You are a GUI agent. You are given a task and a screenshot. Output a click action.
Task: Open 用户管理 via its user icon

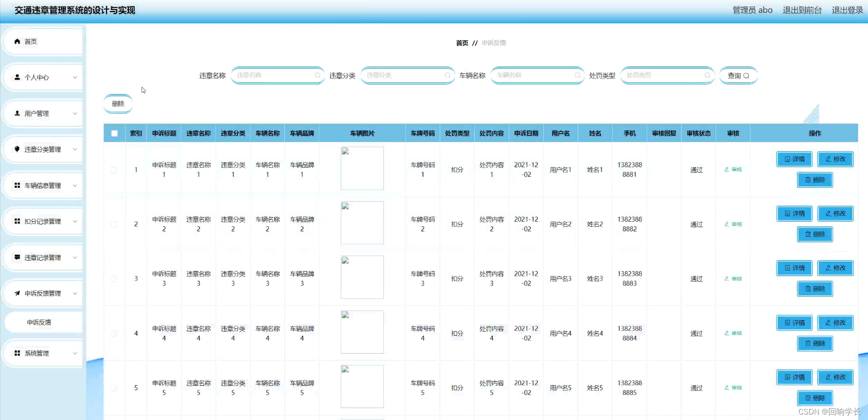tap(17, 113)
